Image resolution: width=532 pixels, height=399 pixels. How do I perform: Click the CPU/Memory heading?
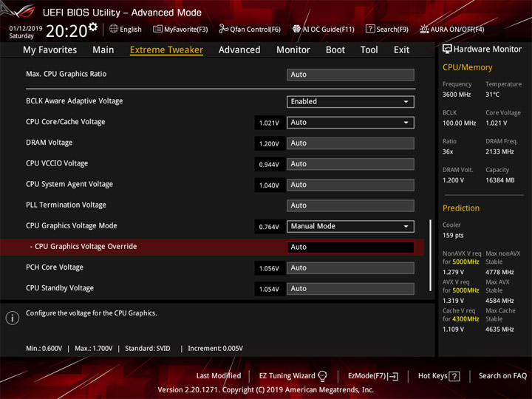point(467,67)
